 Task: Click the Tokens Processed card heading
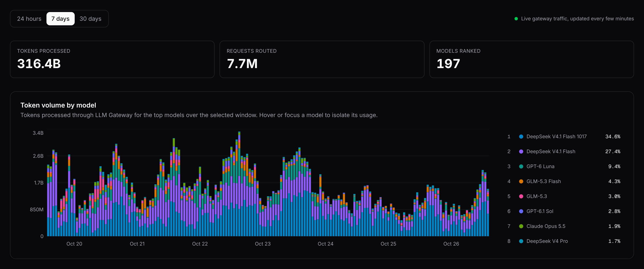tap(44, 51)
